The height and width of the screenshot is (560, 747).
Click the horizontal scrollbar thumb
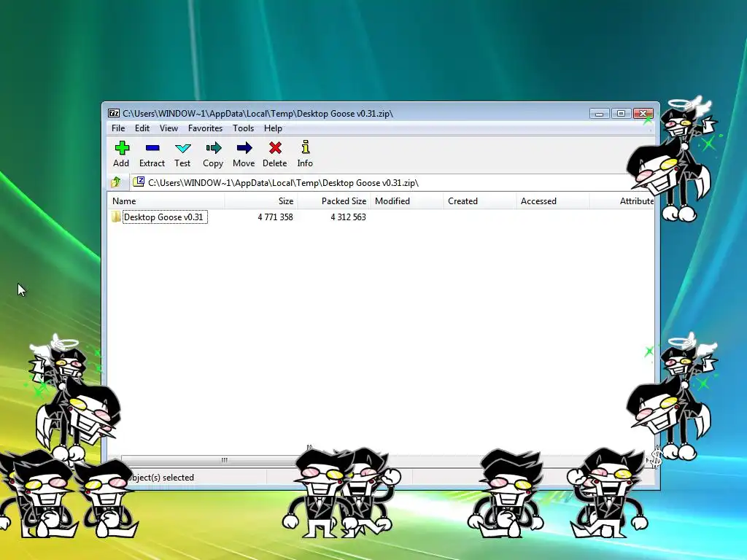pos(224,460)
